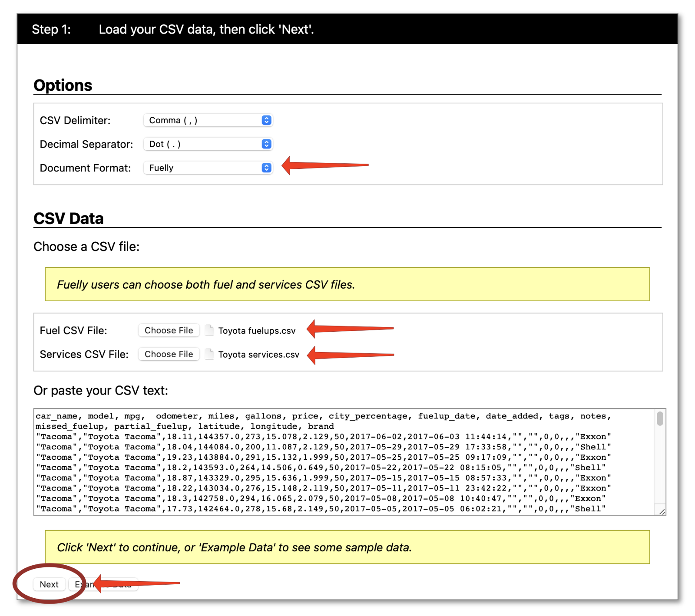
Task: Click the text area resize handle
Action: [x=662, y=511]
